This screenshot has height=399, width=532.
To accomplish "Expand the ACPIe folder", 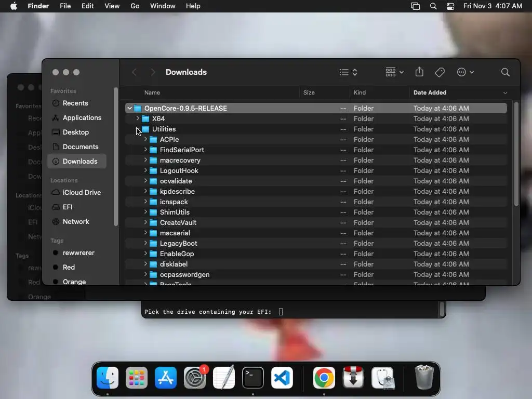I will 145,139.
